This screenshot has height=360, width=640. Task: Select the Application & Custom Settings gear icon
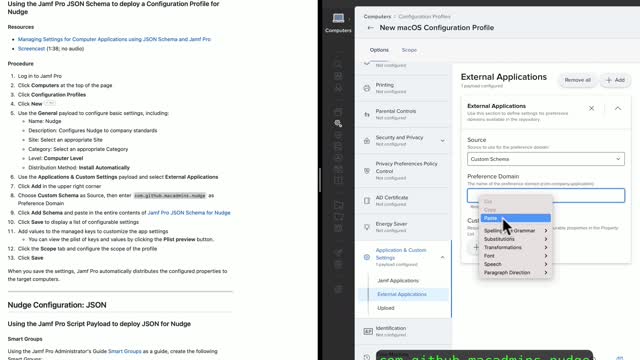pos(367,257)
